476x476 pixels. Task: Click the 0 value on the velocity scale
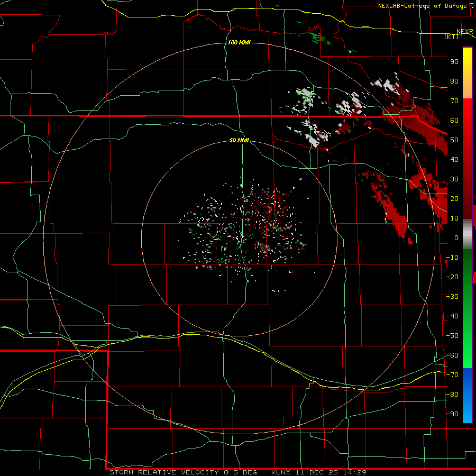coord(456,238)
